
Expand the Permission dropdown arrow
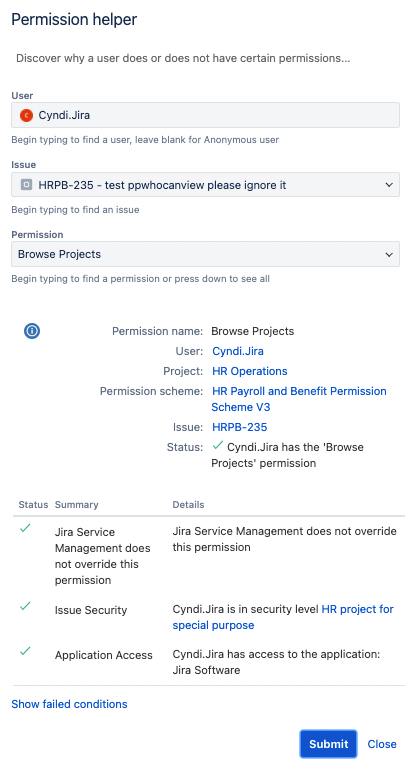[x=389, y=254]
